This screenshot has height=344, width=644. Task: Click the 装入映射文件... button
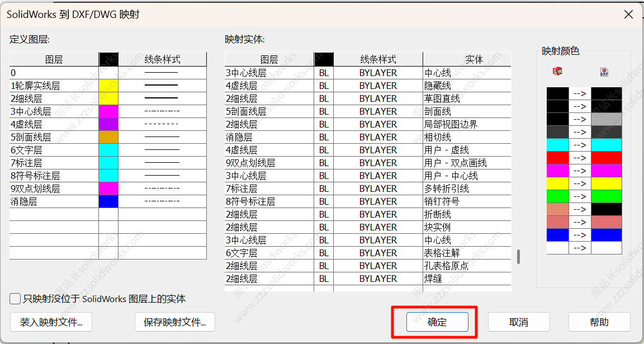[51, 322]
